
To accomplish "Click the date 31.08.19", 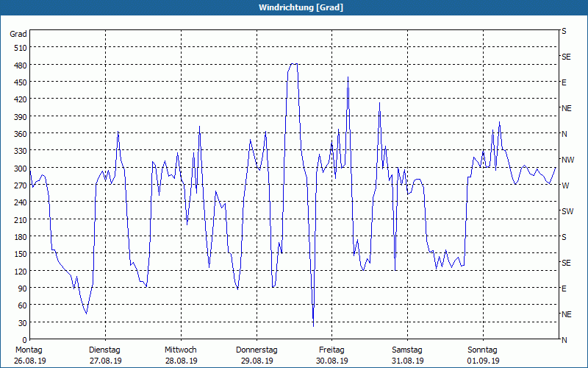I will 408,361.
